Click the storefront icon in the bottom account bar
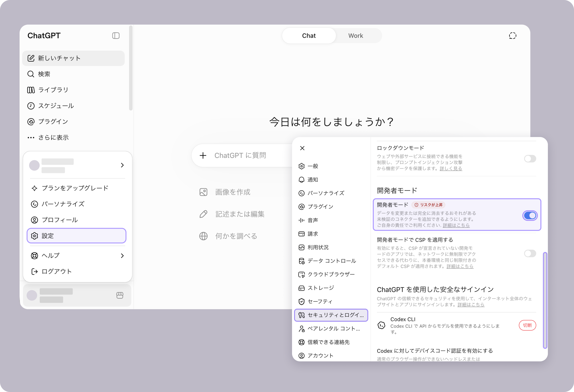The width and height of the screenshot is (574, 392). tap(120, 295)
